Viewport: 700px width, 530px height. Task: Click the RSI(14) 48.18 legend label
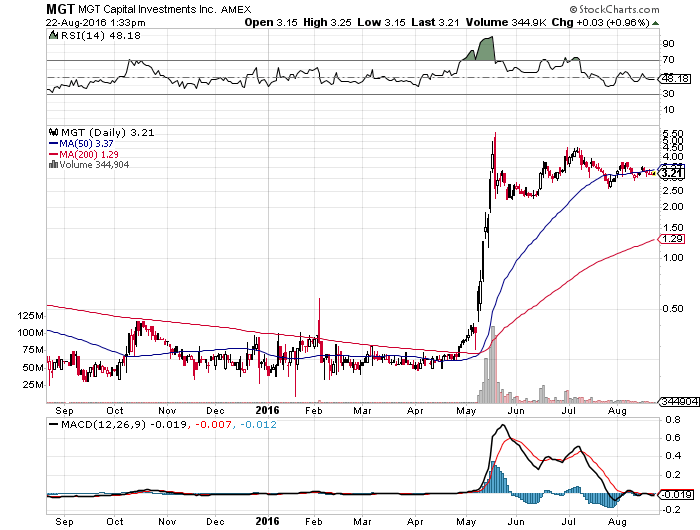click(x=100, y=35)
